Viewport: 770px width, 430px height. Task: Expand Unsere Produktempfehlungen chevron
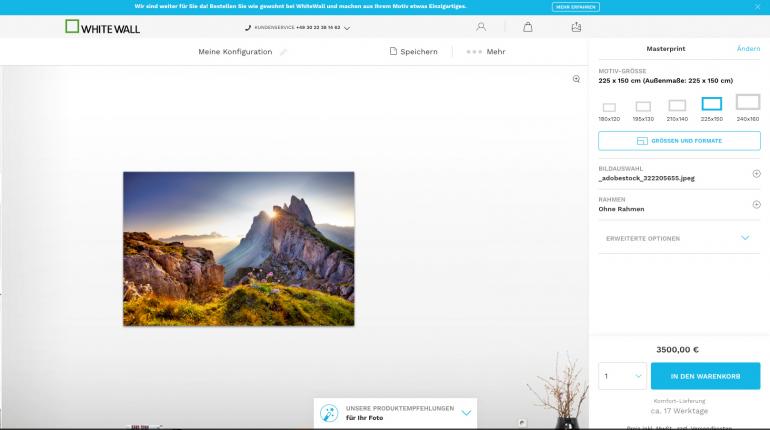(466, 413)
